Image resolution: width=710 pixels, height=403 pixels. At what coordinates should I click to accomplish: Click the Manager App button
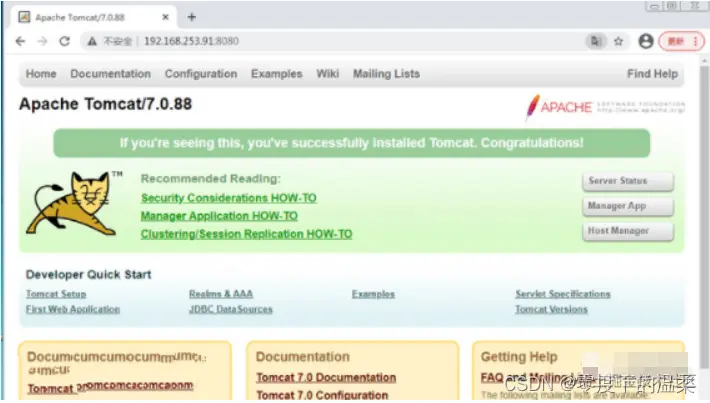click(x=628, y=206)
